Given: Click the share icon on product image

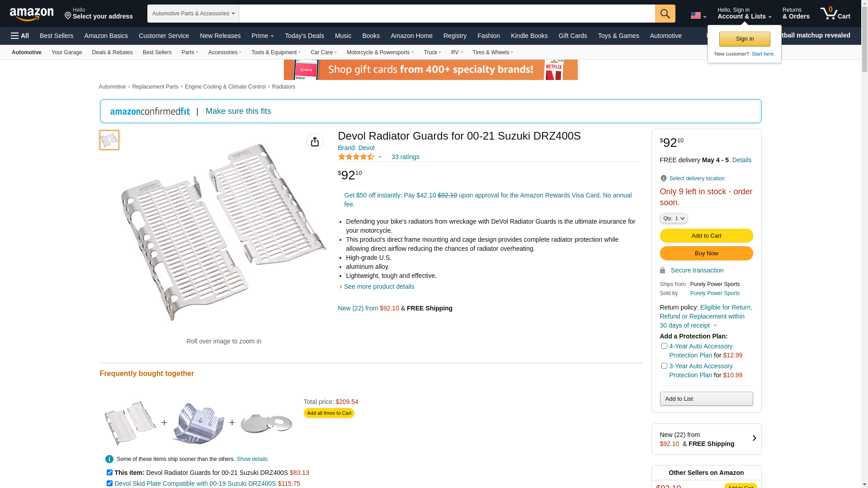Looking at the screenshot, I should coord(315,142).
